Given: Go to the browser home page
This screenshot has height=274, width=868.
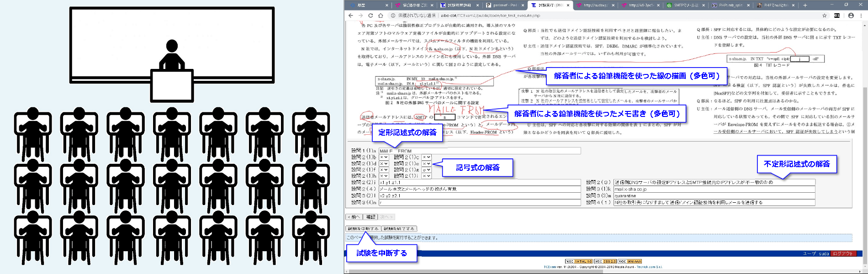Looking at the screenshot, I should (381, 16).
